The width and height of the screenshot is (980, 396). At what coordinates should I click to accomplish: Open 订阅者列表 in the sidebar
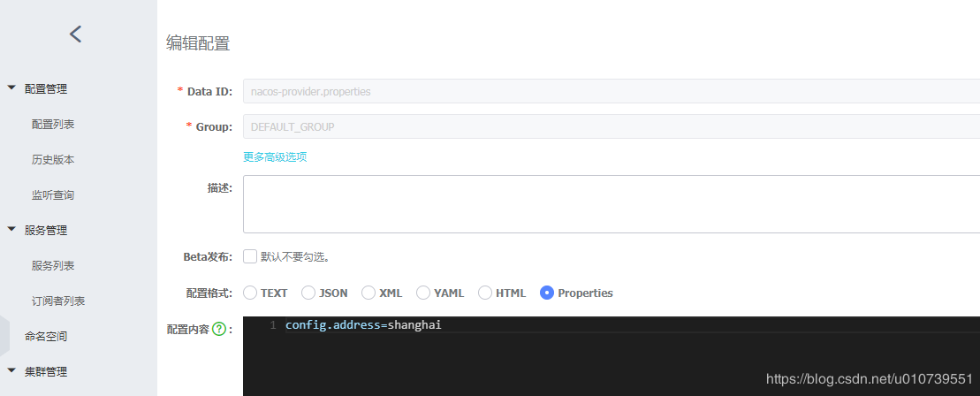(x=58, y=301)
